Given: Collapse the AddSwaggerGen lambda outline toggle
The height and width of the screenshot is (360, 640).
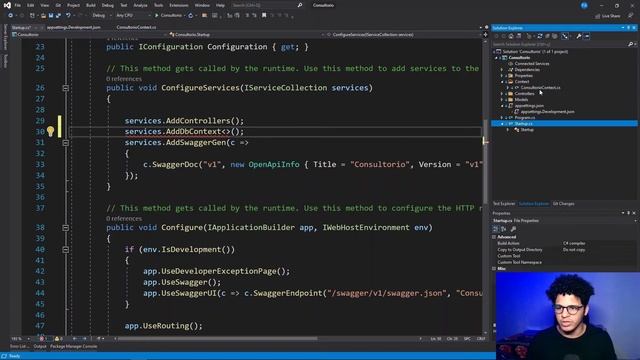Looking at the screenshot, I should coord(65,143).
